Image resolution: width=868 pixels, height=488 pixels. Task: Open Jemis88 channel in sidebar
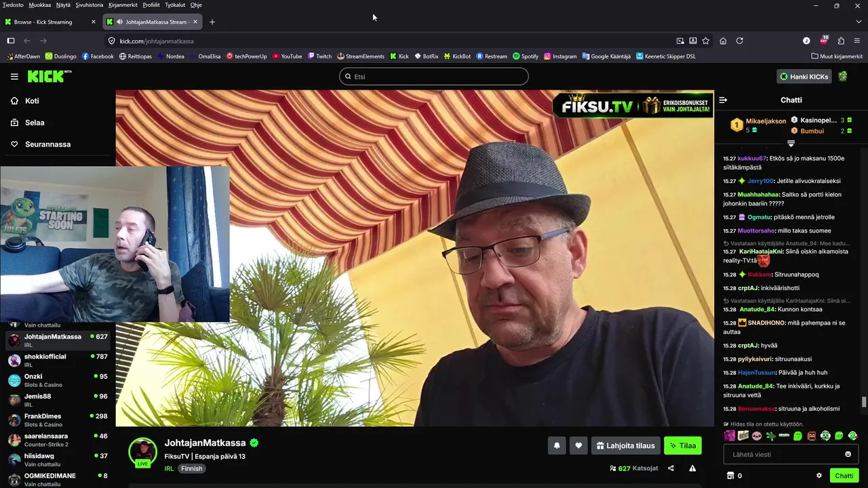[x=58, y=400]
